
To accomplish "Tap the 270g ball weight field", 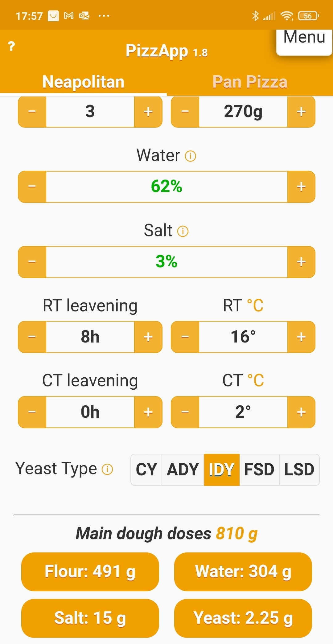I will click(x=243, y=112).
